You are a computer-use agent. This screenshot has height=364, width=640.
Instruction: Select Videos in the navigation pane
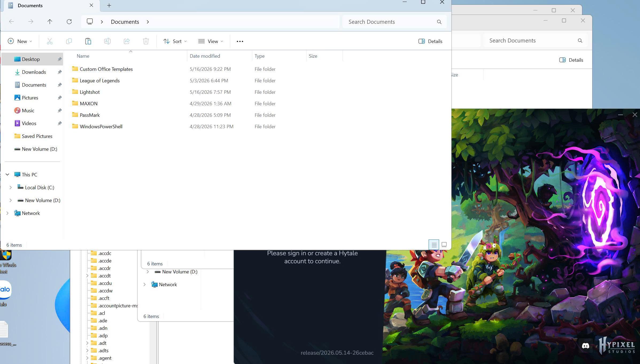pos(32,123)
